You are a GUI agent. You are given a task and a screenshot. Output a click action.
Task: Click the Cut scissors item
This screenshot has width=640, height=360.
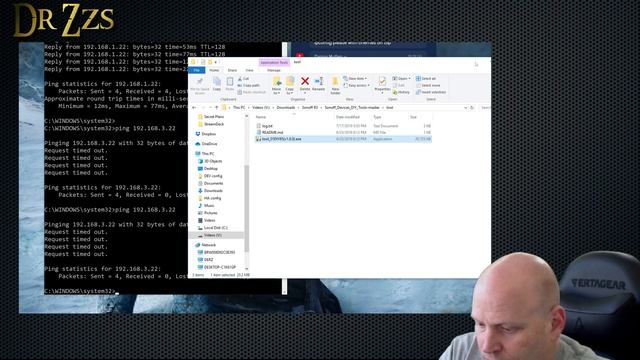click(243, 78)
